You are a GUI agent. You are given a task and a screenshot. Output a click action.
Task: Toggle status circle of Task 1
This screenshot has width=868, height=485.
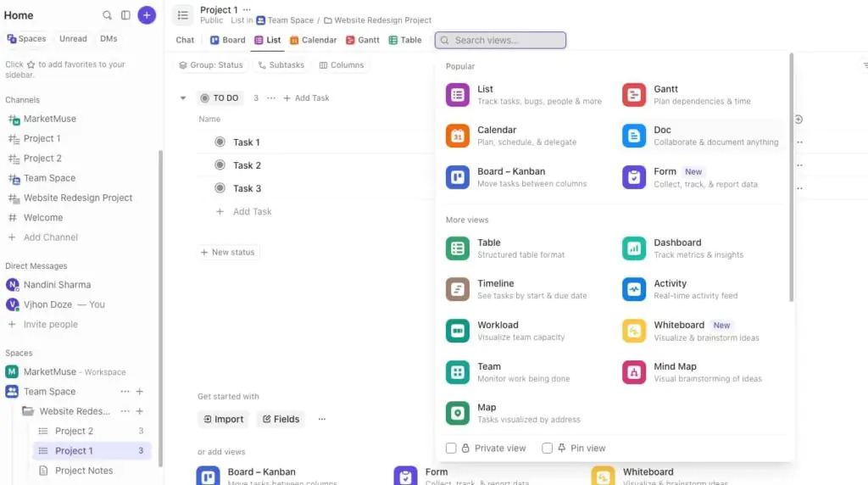pyautogui.click(x=220, y=142)
